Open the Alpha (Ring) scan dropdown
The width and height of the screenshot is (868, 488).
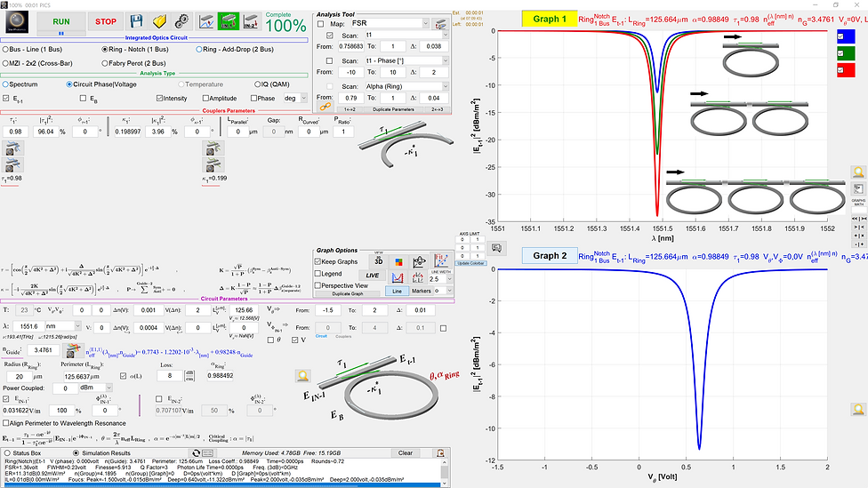(x=406, y=86)
